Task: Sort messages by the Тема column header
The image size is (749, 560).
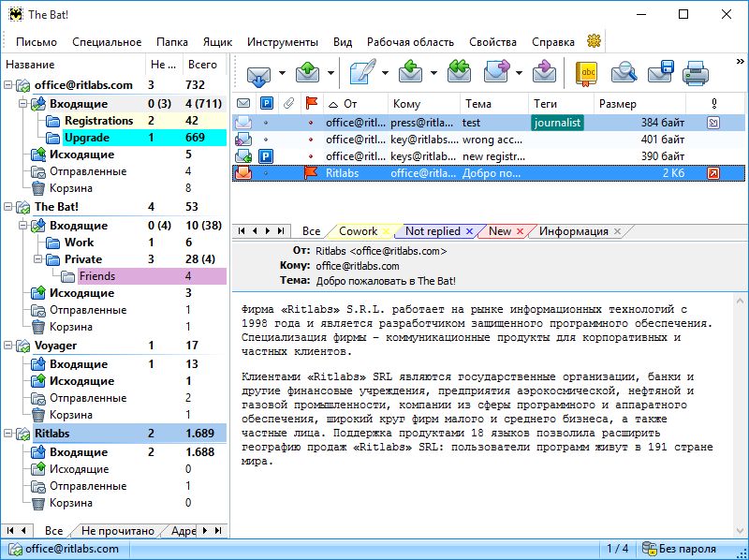Action: (477, 104)
